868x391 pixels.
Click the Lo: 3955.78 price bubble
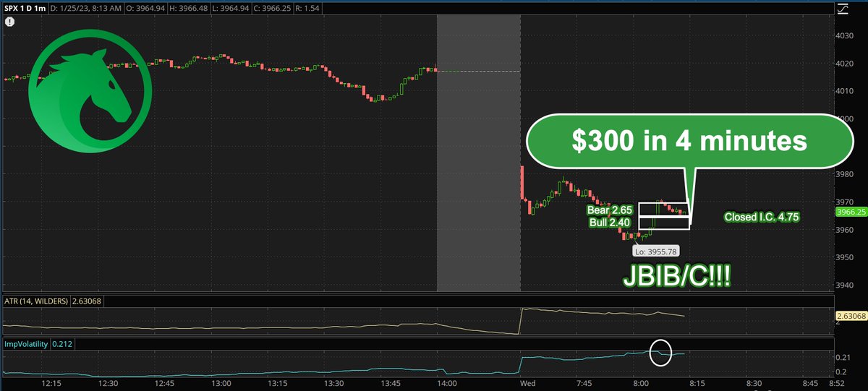coord(655,251)
